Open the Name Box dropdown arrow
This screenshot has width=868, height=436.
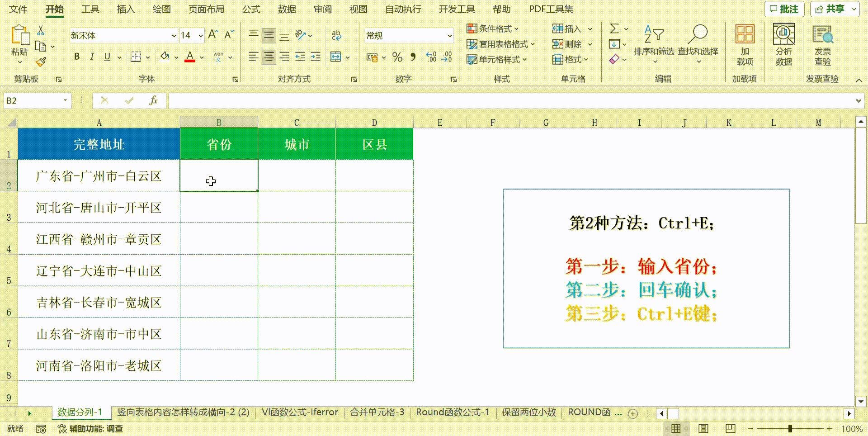coord(65,100)
